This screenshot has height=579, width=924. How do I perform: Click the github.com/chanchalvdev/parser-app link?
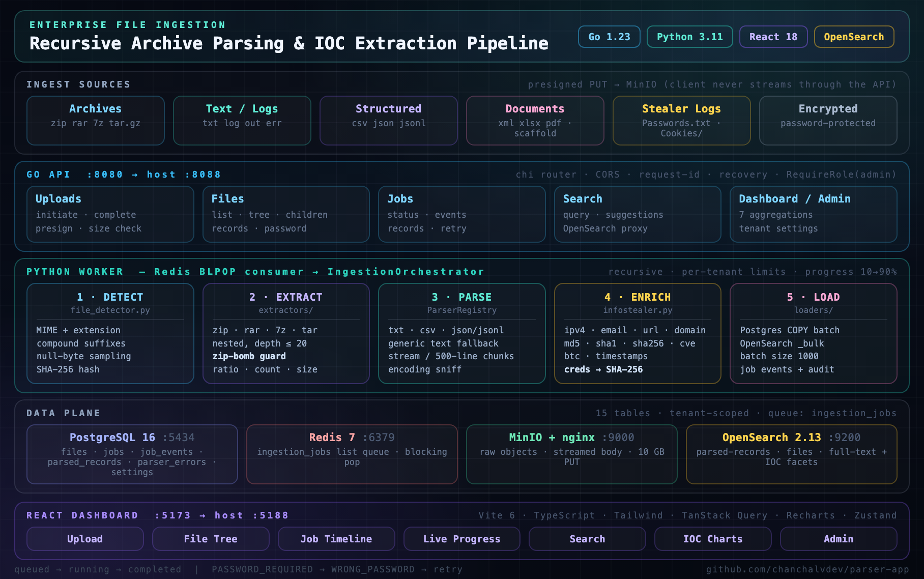click(807, 569)
